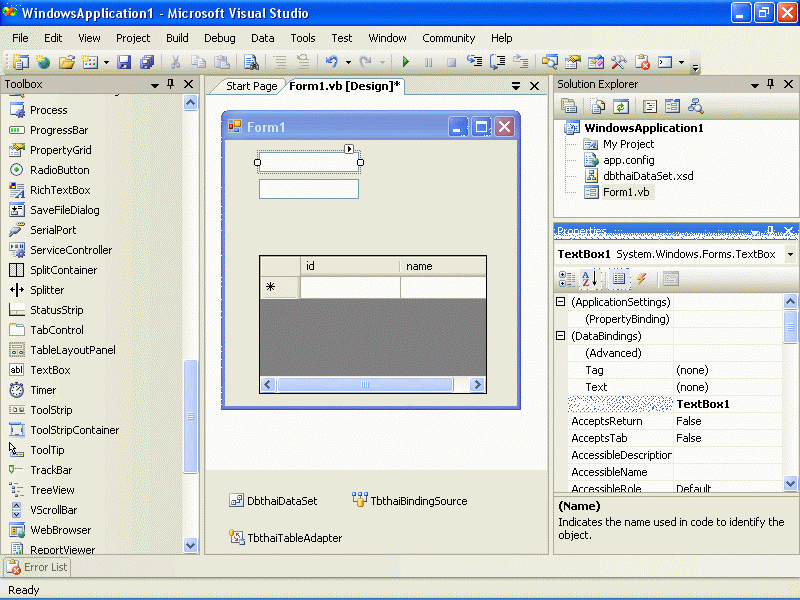Open the Undo history dropdown arrow
Viewport: 800px width, 600px height.
[x=348, y=62]
